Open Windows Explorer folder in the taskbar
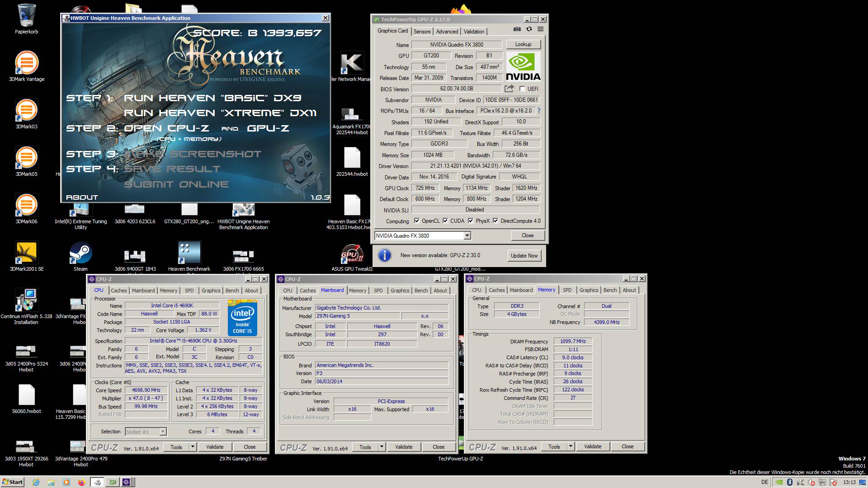The image size is (868, 488). (51, 482)
